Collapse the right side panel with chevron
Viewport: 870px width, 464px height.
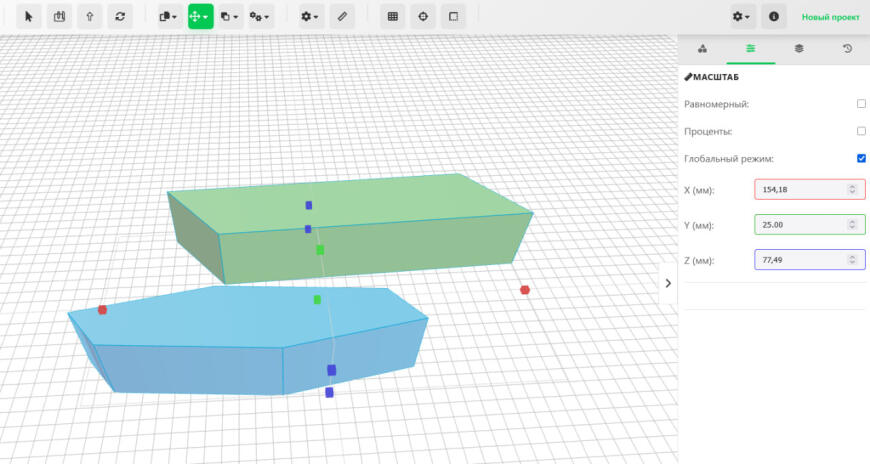[x=668, y=283]
